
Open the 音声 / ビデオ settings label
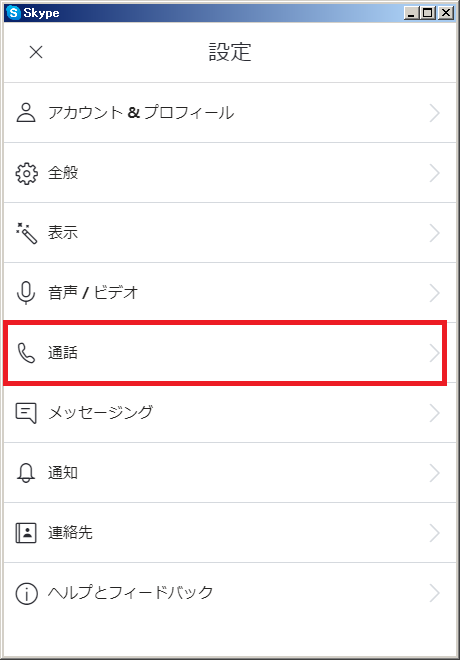(x=93, y=293)
